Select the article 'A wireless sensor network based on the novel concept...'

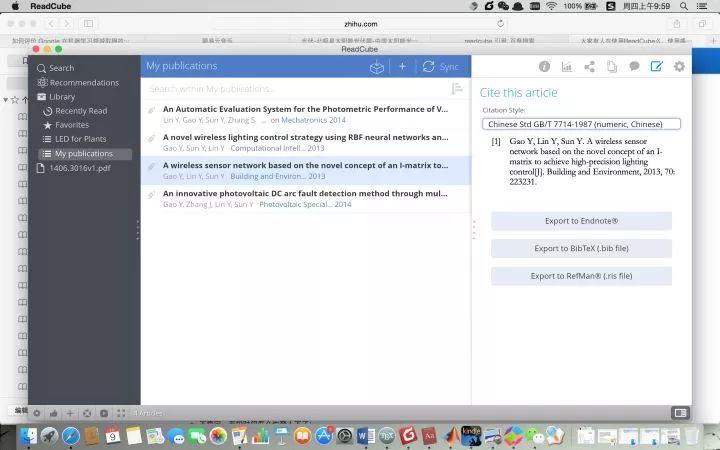(306, 170)
